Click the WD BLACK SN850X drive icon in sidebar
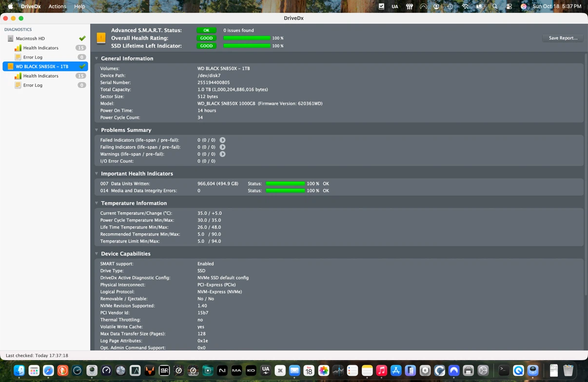588x382 pixels. pos(11,66)
